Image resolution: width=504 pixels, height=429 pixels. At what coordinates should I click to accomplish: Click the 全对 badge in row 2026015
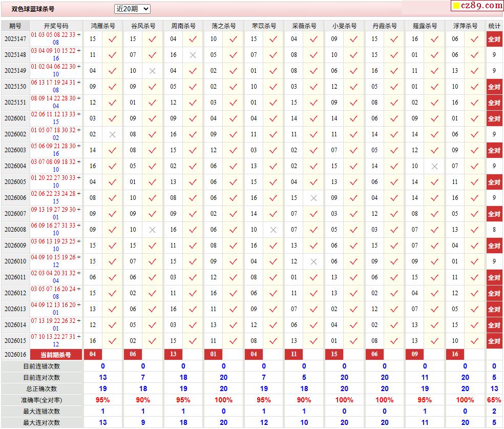pyautogui.click(x=494, y=341)
